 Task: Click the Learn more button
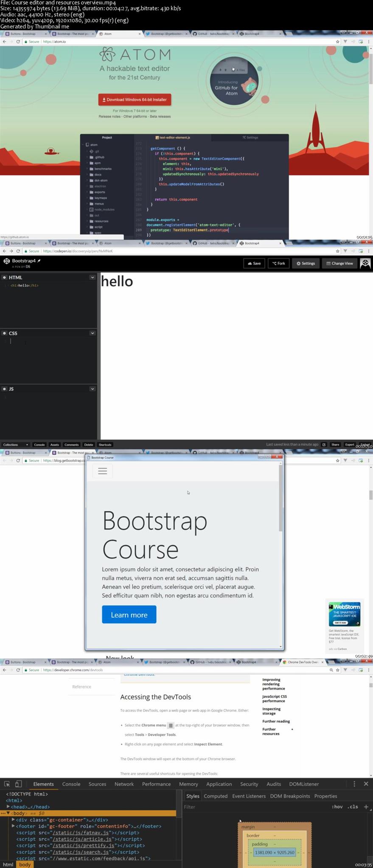[x=129, y=615]
